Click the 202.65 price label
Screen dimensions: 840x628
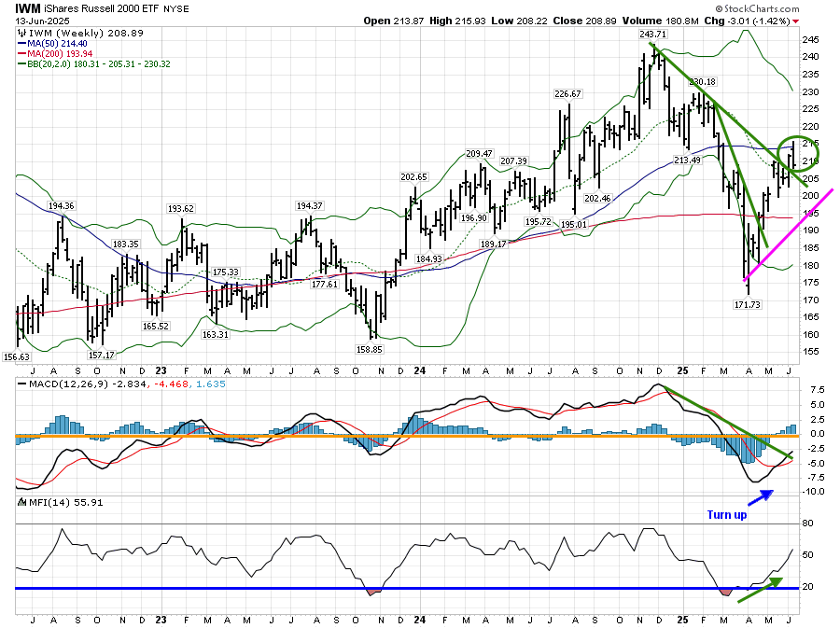[x=413, y=176]
